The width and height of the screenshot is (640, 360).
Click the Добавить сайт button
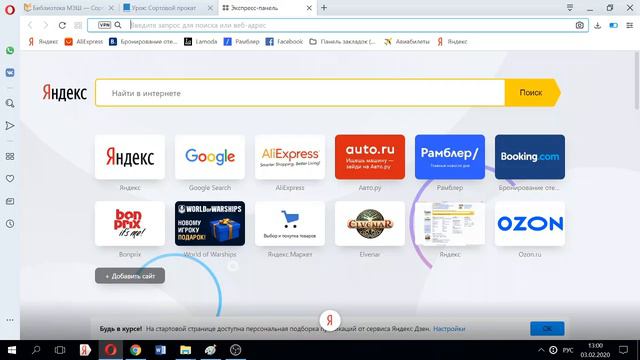coord(130,276)
